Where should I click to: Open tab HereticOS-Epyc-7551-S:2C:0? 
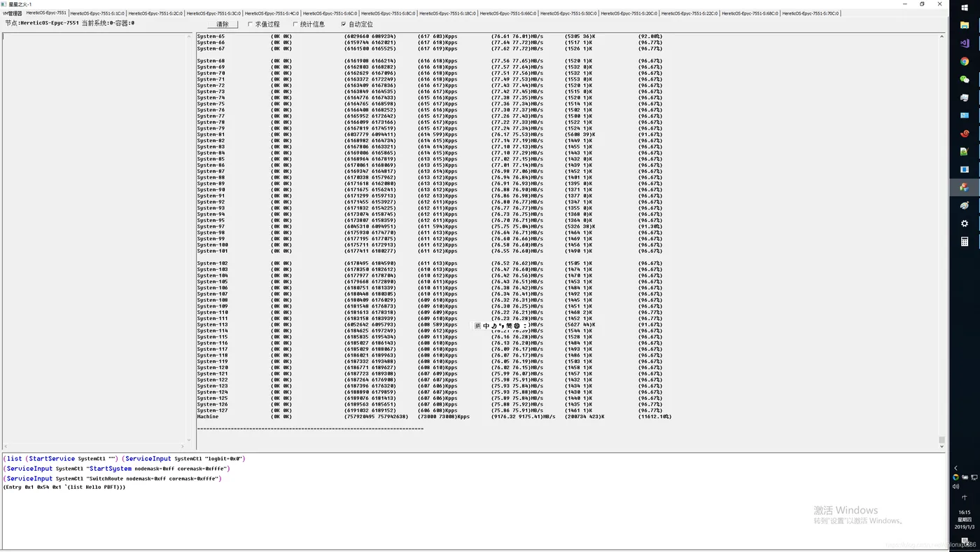155,13
